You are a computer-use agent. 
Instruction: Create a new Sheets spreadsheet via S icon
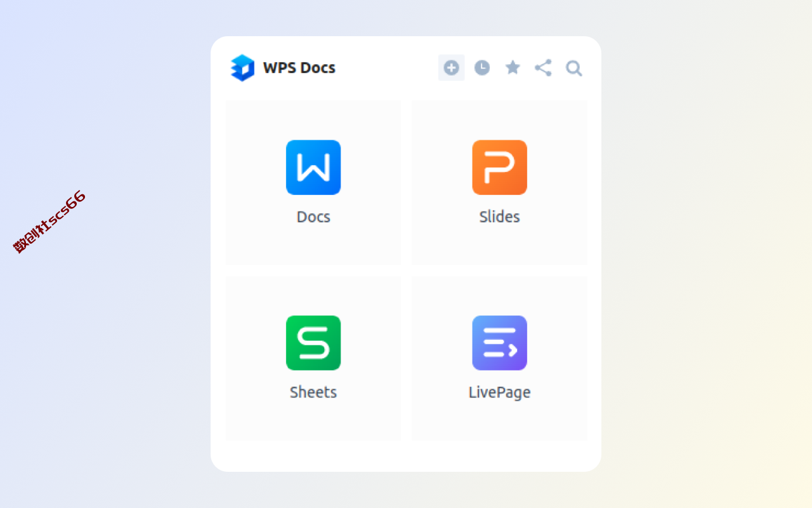point(313,342)
